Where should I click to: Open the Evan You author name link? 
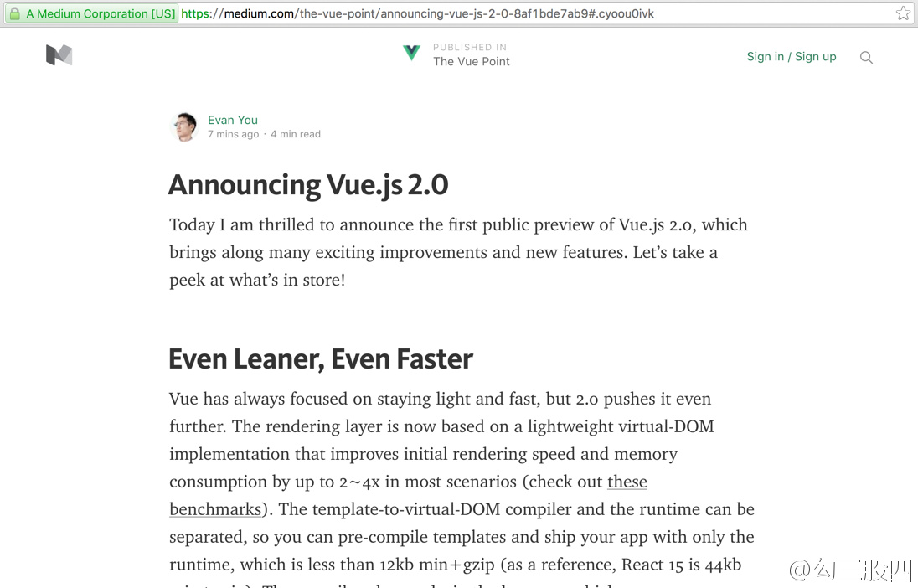pos(233,120)
